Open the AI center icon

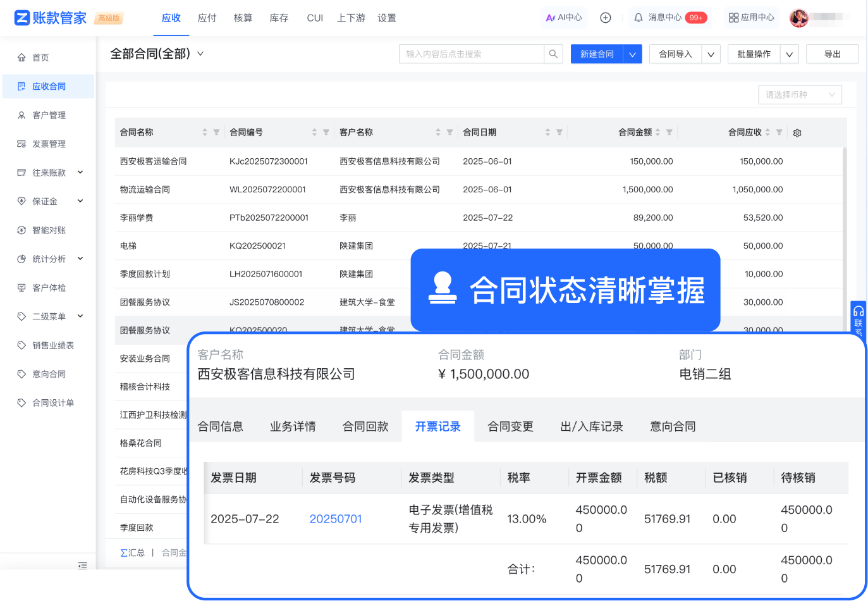pos(551,18)
